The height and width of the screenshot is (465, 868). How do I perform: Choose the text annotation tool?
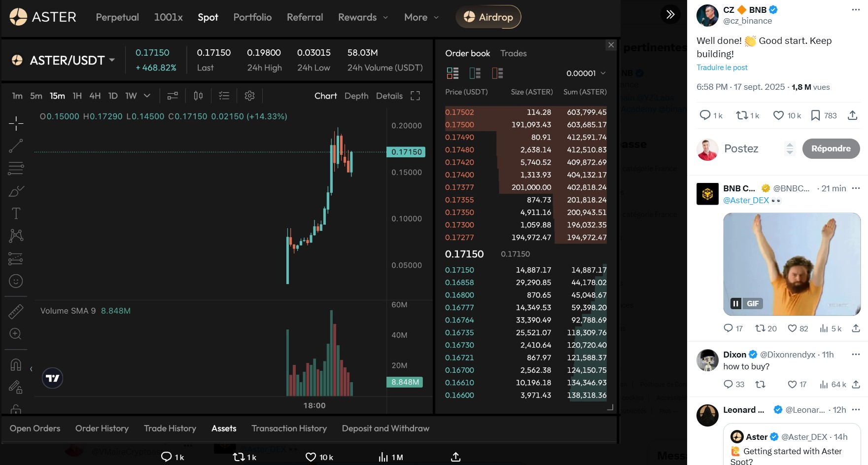click(16, 214)
